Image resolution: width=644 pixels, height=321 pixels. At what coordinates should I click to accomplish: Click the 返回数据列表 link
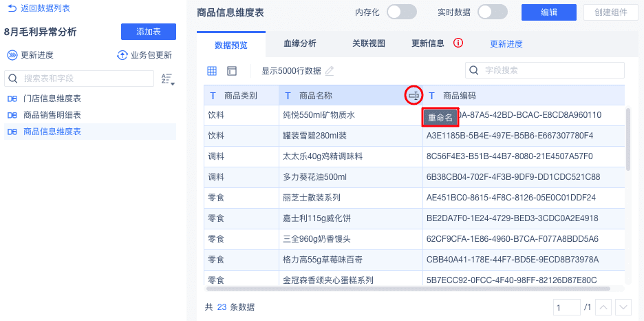45,8
